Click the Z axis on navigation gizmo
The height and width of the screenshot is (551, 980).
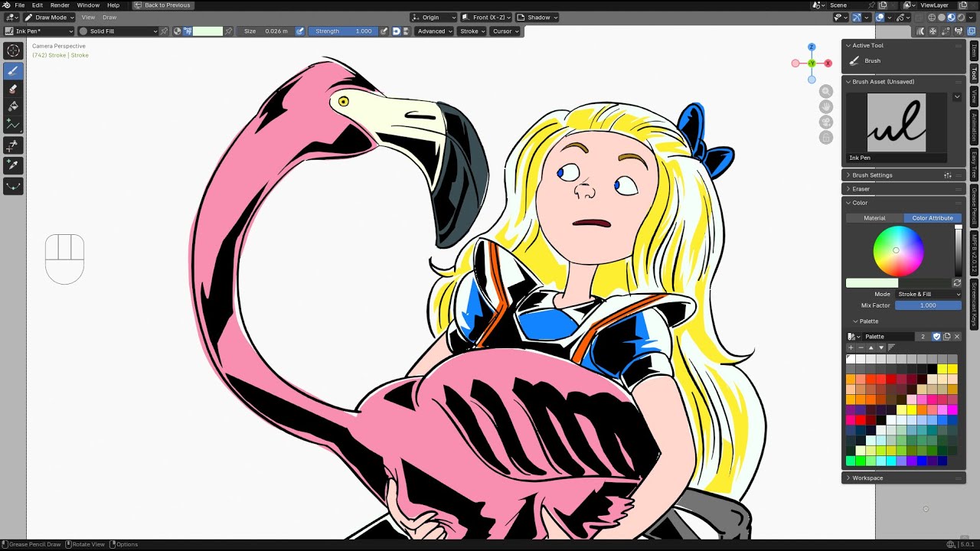812,47
